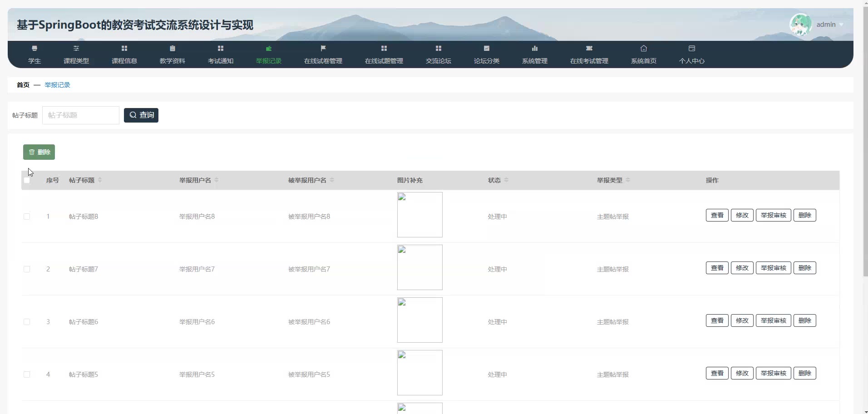
Task: Open the admin user dropdown arrow
Action: coord(841,25)
